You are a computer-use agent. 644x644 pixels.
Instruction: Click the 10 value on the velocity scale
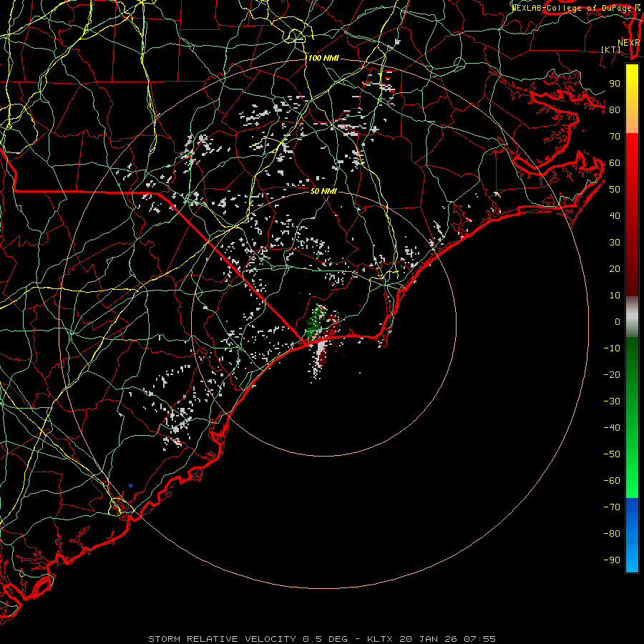coord(615,296)
